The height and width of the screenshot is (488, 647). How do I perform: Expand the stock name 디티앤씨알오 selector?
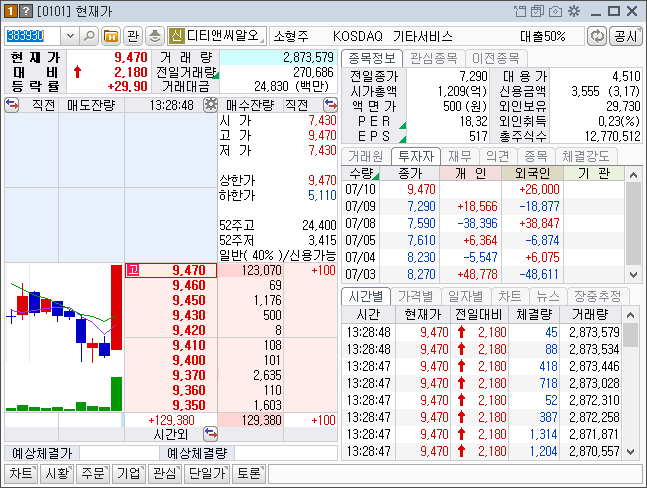click(217, 36)
